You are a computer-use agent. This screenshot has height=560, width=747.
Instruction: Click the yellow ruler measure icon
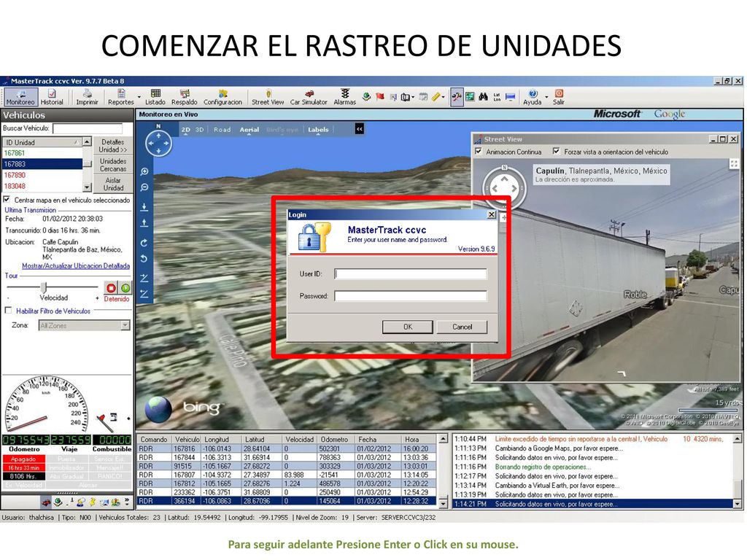tap(436, 97)
